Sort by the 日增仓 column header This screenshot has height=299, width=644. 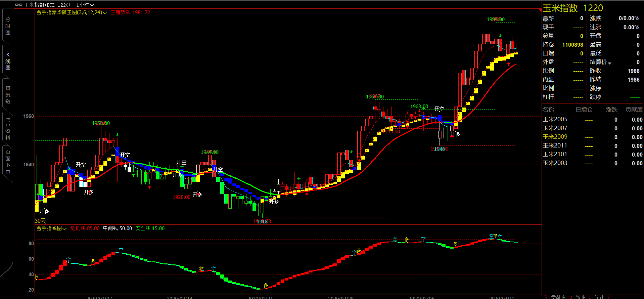point(584,110)
